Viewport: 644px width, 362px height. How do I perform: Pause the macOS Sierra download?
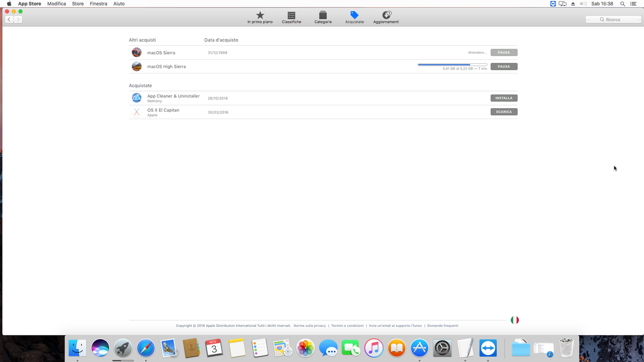pyautogui.click(x=504, y=52)
